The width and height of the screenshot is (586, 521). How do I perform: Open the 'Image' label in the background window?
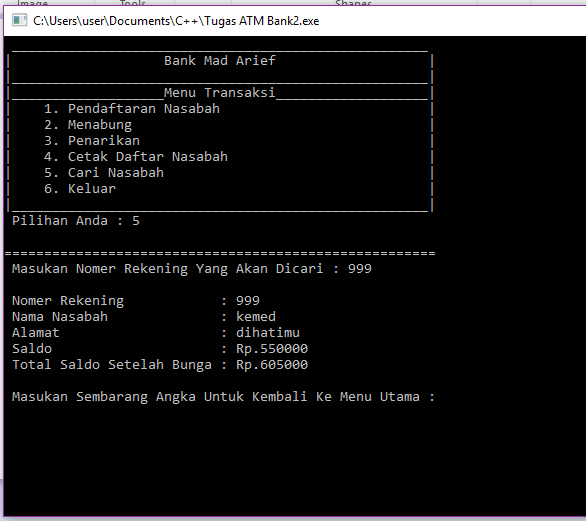(33, 3)
